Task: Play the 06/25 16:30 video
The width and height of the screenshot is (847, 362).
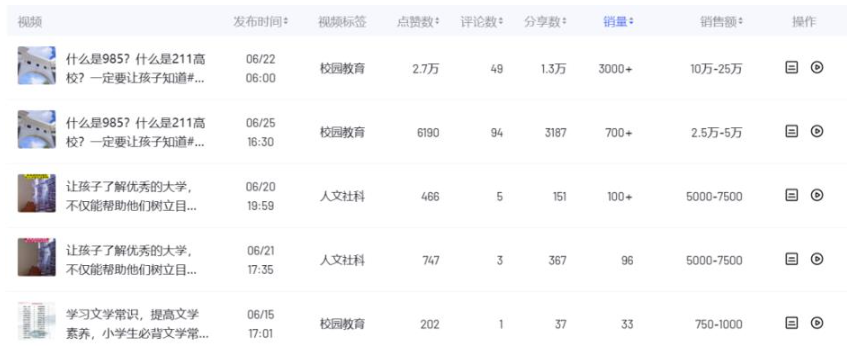Action: pos(817,131)
